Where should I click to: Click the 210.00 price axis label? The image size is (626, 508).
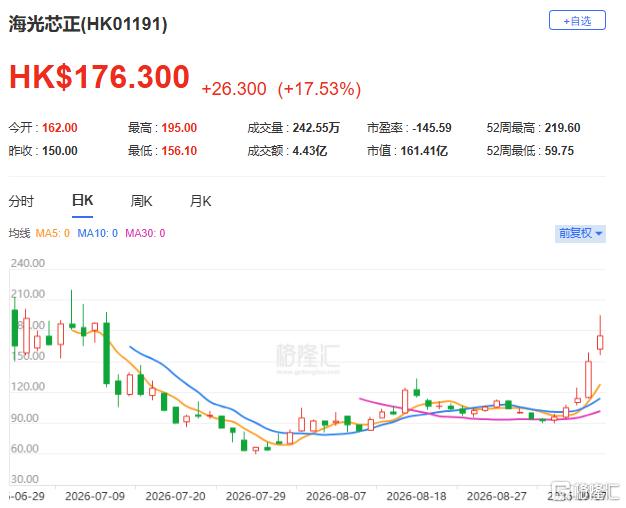click(28, 294)
